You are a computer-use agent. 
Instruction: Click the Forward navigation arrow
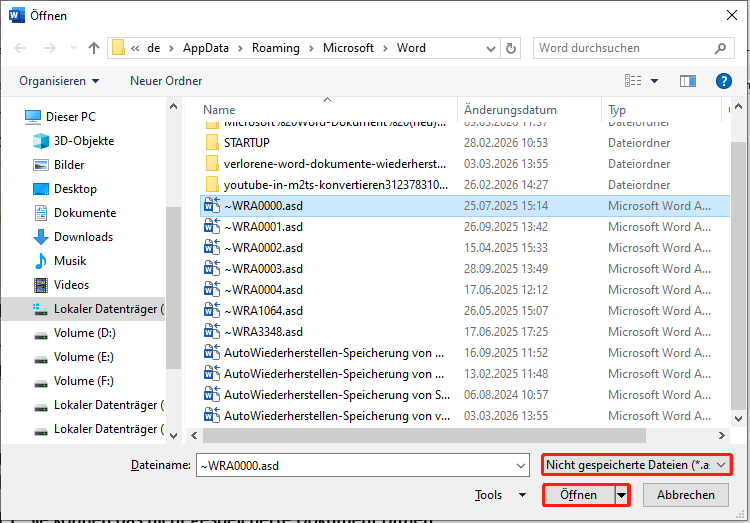click(x=49, y=48)
